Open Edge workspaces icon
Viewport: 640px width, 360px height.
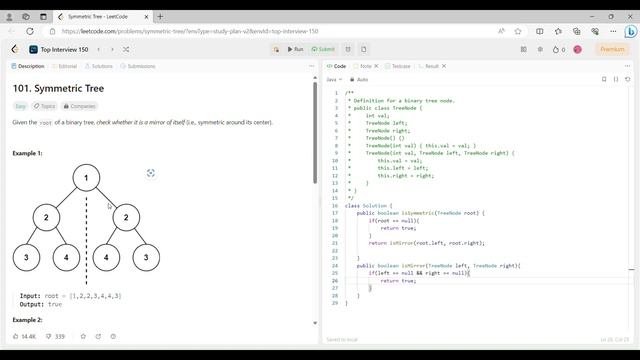pos(26,17)
